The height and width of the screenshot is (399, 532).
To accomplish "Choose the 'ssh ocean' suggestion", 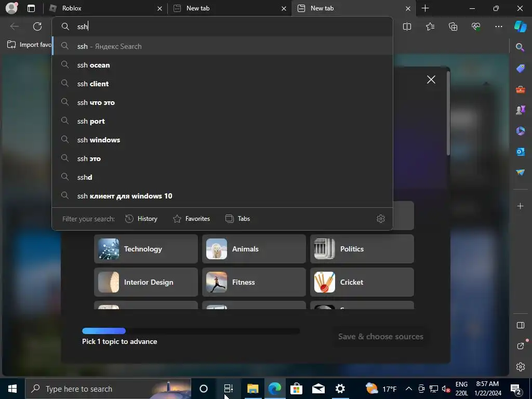I will coord(222,65).
